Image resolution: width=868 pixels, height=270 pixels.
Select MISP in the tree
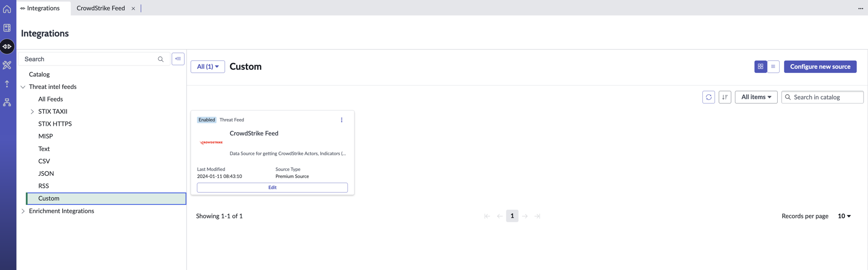click(x=46, y=136)
